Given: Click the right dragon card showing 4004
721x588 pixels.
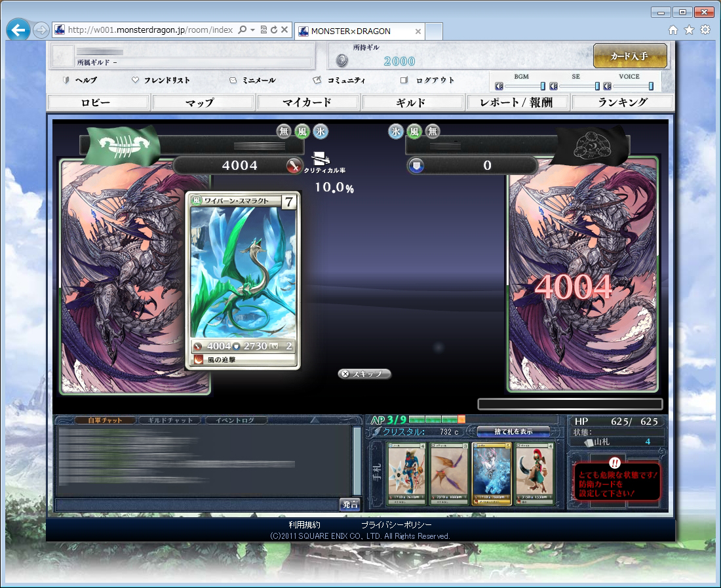Looking at the screenshot, I should coord(583,275).
